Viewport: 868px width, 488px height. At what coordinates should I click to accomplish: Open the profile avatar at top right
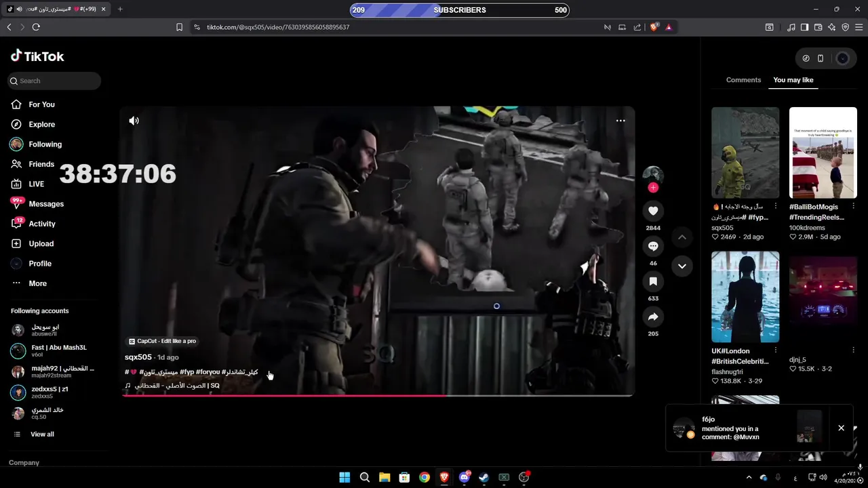pyautogui.click(x=843, y=58)
